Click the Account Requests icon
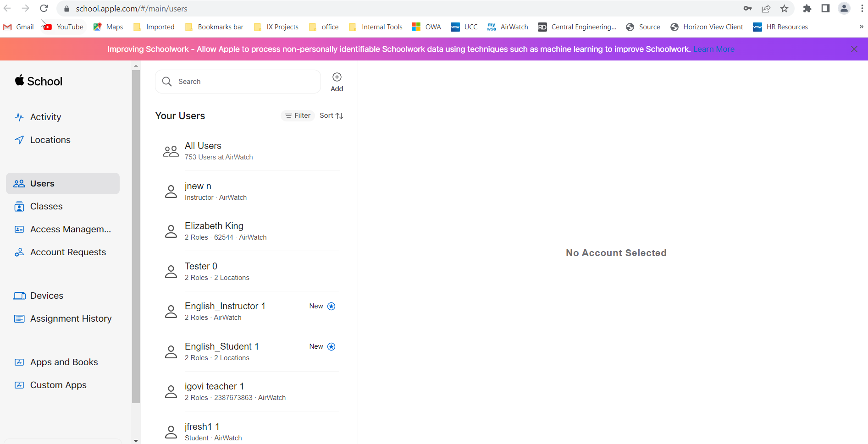This screenshot has width=868, height=444. tap(19, 252)
